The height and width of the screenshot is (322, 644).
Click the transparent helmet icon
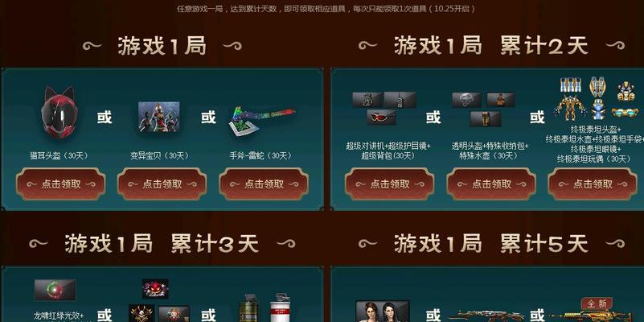tap(466, 100)
